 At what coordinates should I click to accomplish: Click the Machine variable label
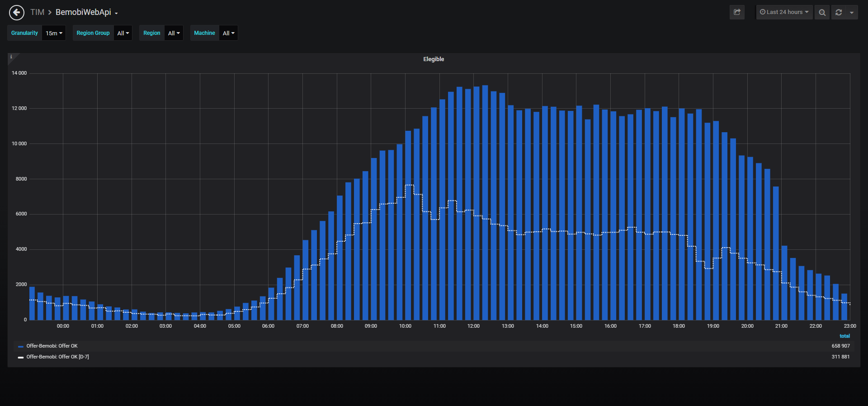pyautogui.click(x=205, y=33)
